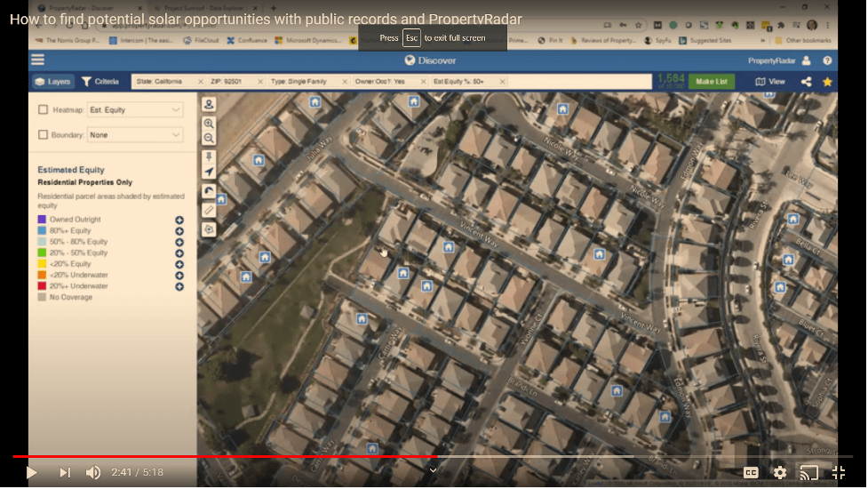Viewport: 868px width, 489px height.
Task: Open the FileCloud bookmark
Action: click(x=201, y=40)
